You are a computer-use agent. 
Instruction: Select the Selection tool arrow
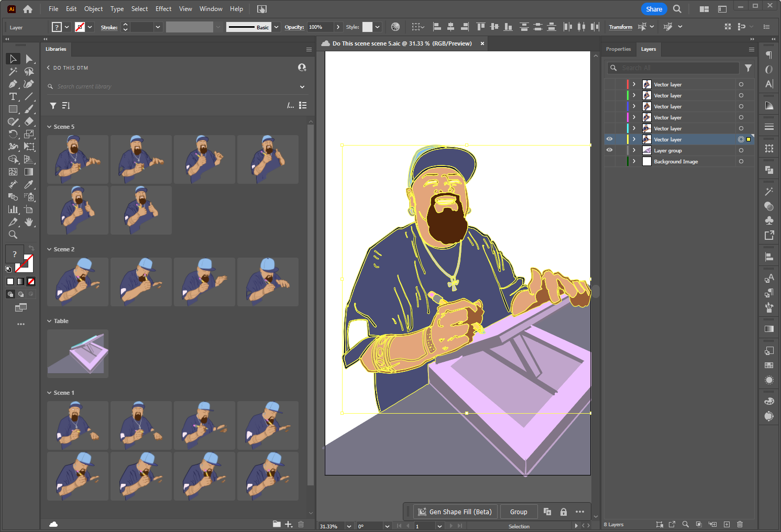[13, 59]
